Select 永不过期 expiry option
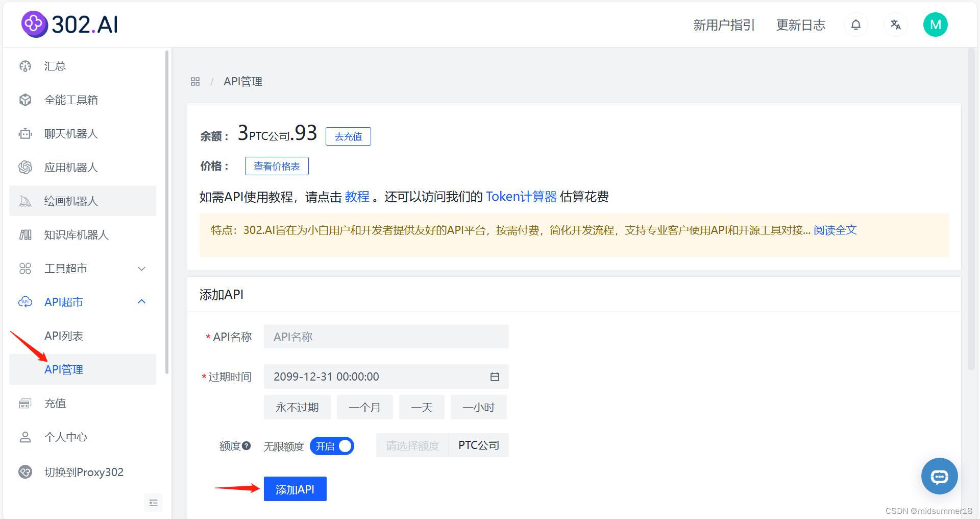 coord(297,407)
